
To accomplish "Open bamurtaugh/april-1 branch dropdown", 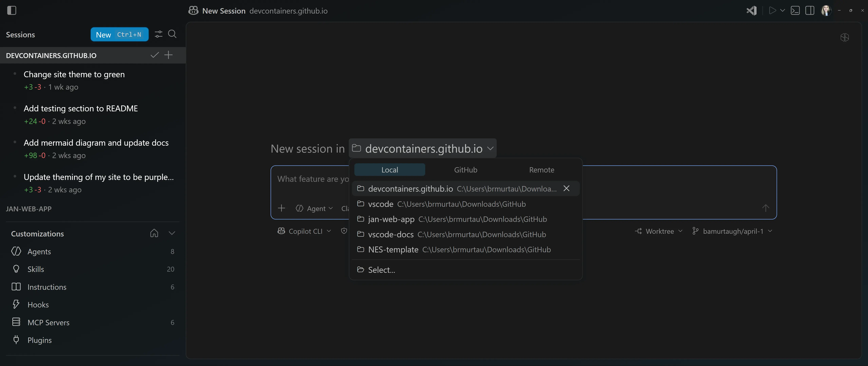I will (732, 231).
